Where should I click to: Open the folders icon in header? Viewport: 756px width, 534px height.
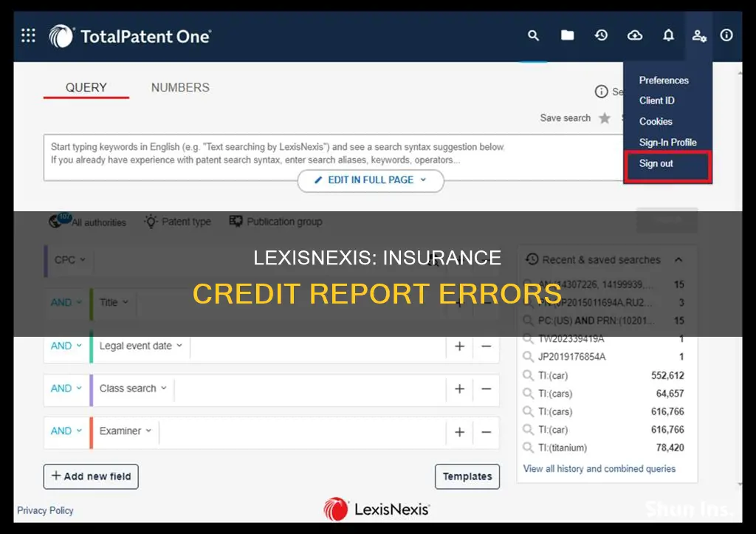coord(568,35)
